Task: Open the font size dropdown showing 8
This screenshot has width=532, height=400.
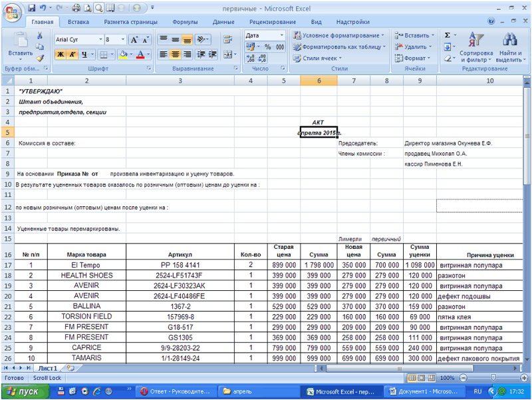Action: (x=123, y=39)
